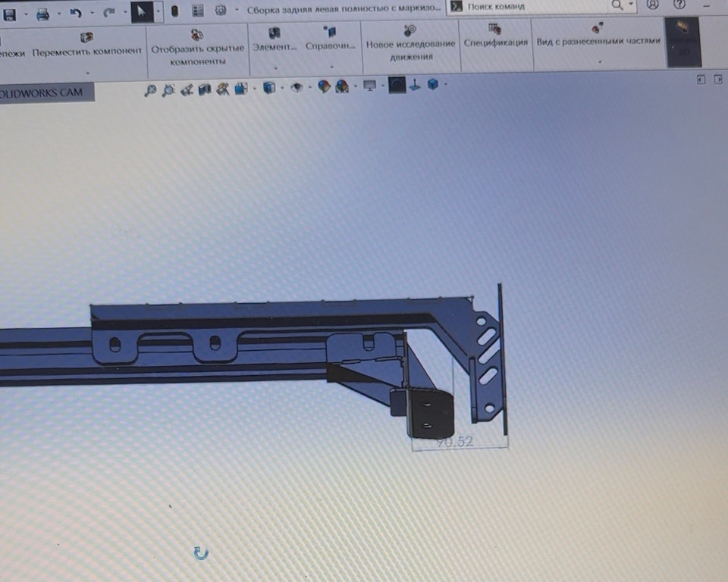Expand the Элемент... dropdown arrow
This screenshot has height=582, width=728.
click(275, 69)
